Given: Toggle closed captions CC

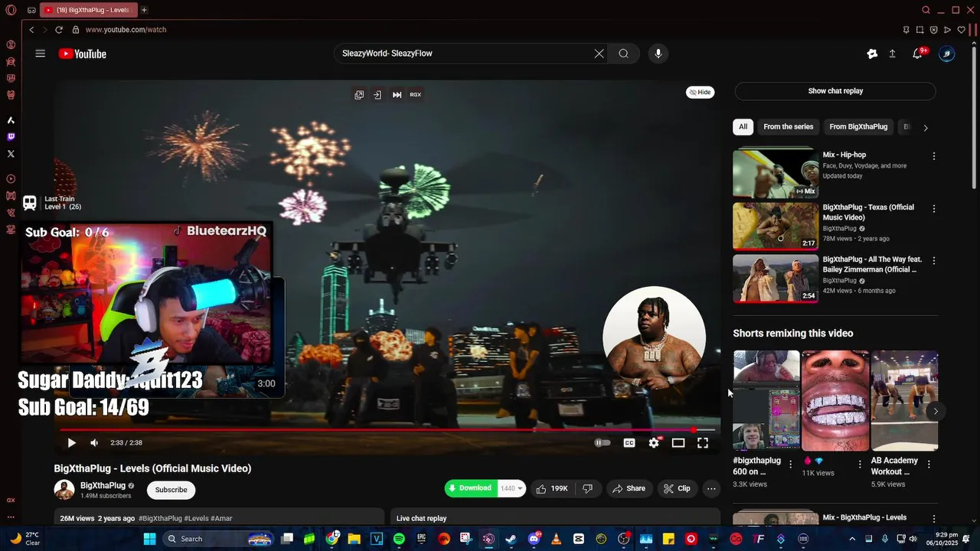Looking at the screenshot, I should pyautogui.click(x=629, y=442).
